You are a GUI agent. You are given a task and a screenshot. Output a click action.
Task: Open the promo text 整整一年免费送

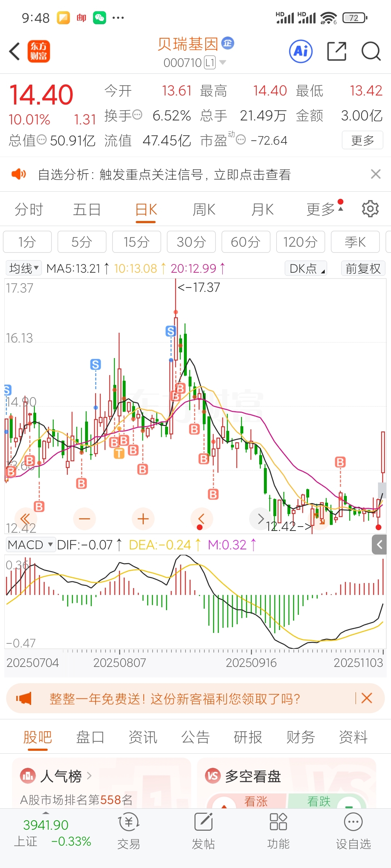coord(175,698)
